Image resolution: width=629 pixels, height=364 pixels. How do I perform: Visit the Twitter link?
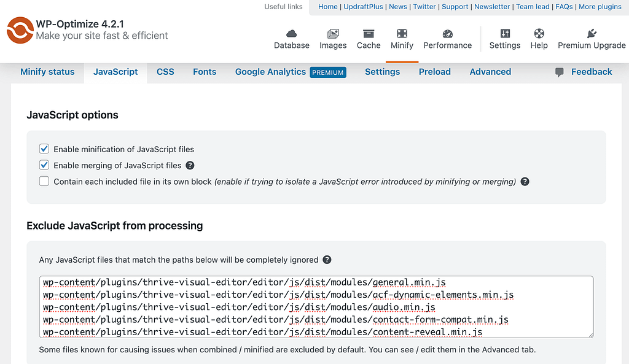[x=424, y=7]
